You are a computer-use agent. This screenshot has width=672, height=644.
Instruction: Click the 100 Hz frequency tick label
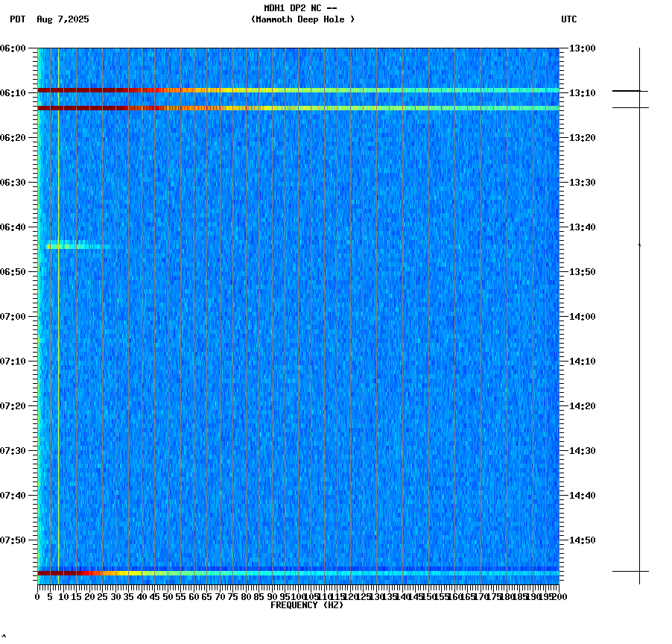click(297, 596)
